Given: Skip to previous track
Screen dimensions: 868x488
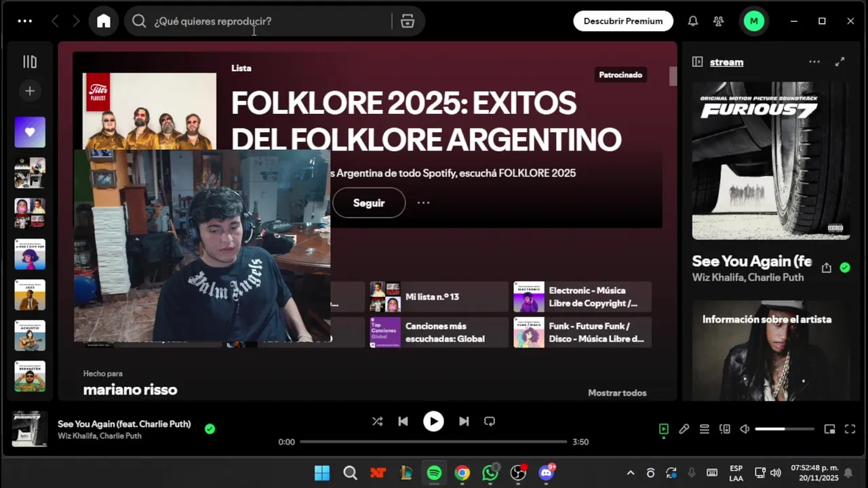Looking at the screenshot, I should coord(403,422).
